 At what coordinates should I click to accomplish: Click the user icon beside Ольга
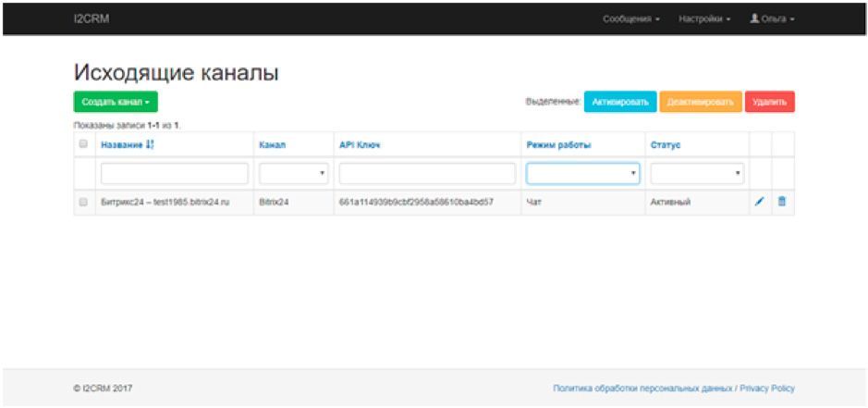tap(754, 19)
